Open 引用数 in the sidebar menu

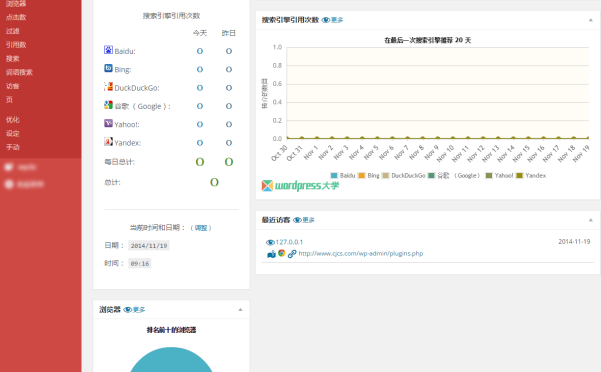click(x=16, y=45)
